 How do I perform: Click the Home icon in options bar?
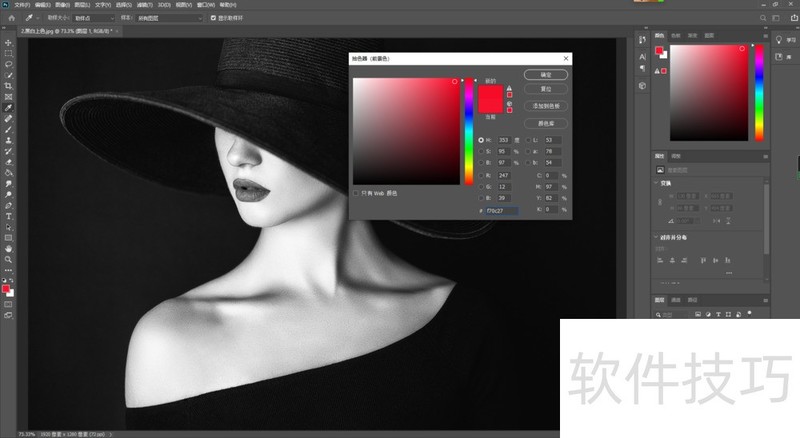[x=9, y=17]
